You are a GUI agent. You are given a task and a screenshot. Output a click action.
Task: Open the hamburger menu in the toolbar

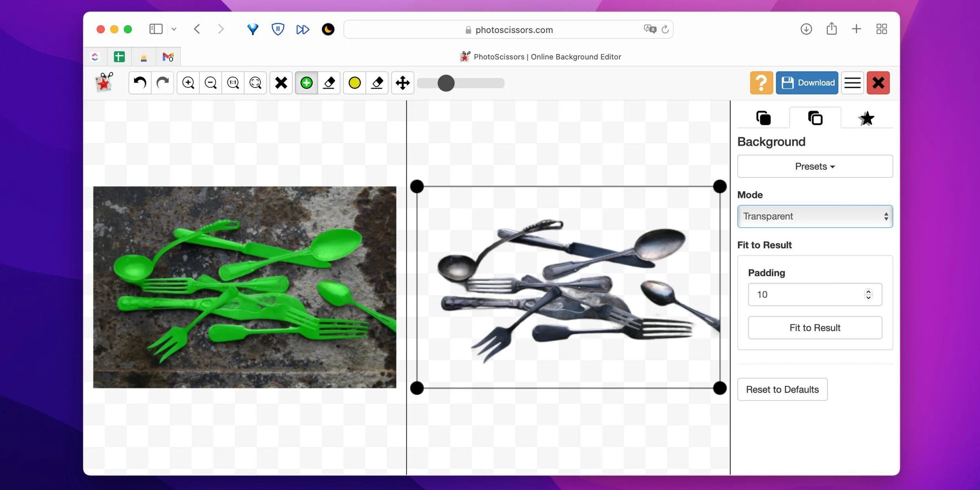[852, 83]
